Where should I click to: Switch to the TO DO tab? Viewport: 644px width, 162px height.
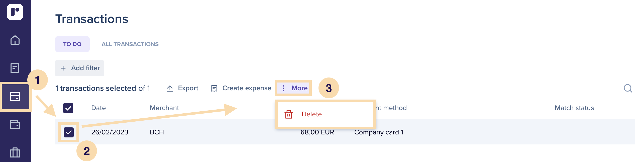pos(72,44)
